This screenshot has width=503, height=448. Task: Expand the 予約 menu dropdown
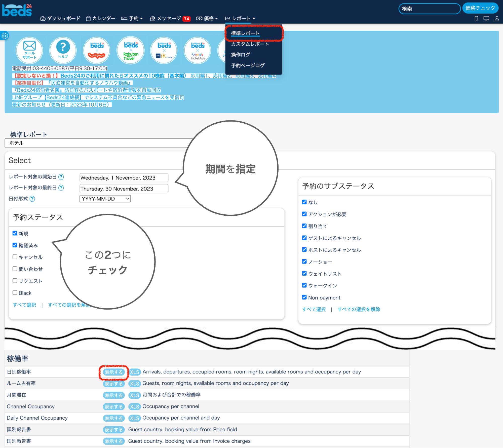132,18
